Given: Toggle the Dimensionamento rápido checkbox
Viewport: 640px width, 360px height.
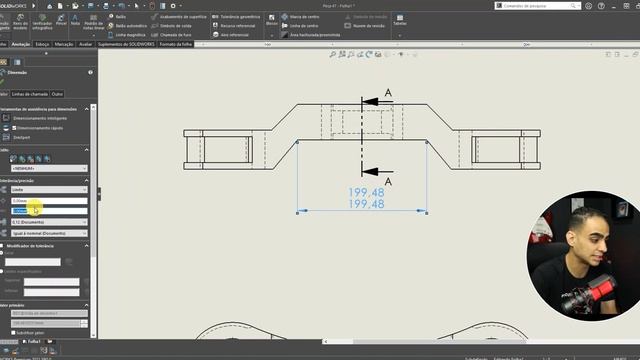Looking at the screenshot, I should click(14, 128).
